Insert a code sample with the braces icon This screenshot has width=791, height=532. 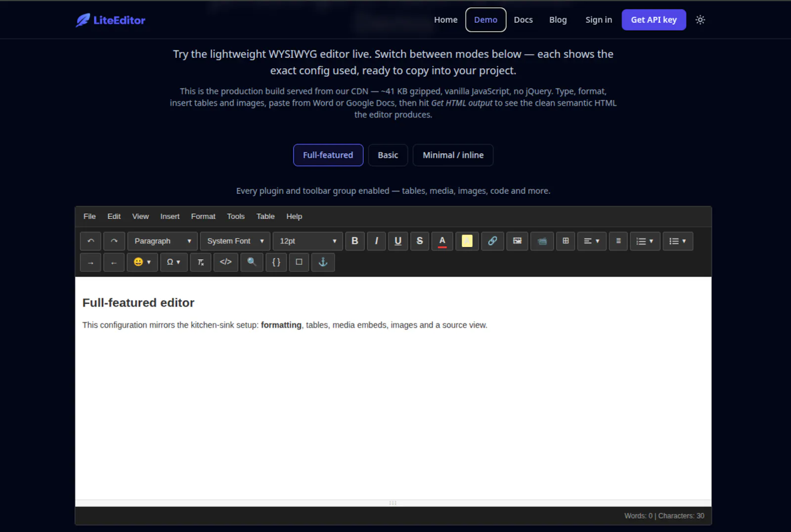pos(276,263)
